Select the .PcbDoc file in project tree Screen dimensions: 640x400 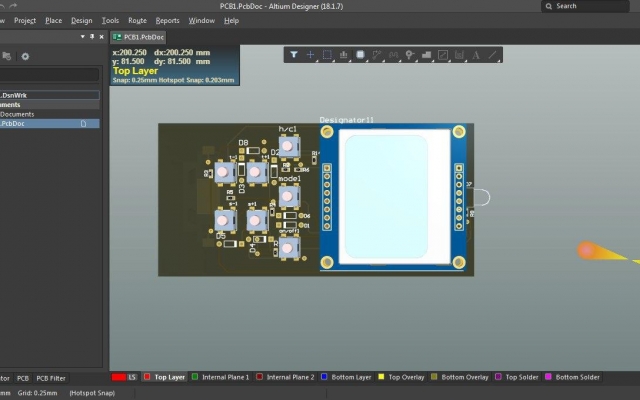tap(49, 123)
